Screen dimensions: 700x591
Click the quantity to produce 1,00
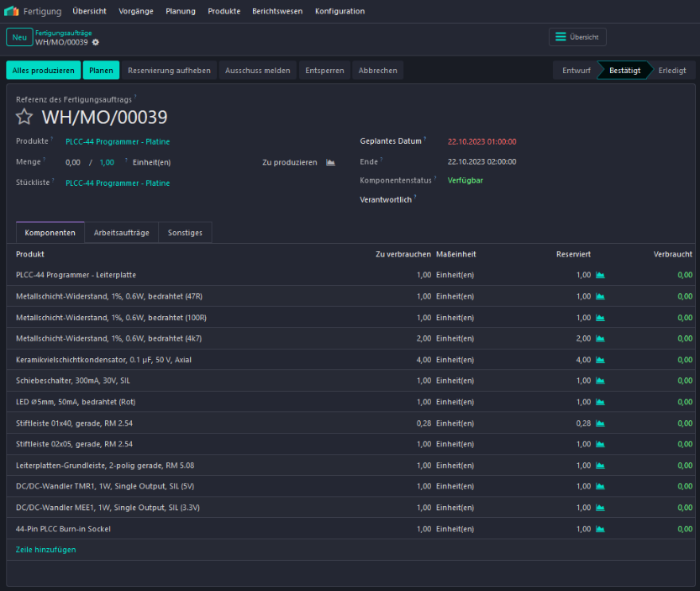pyautogui.click(x=108, y=162)
